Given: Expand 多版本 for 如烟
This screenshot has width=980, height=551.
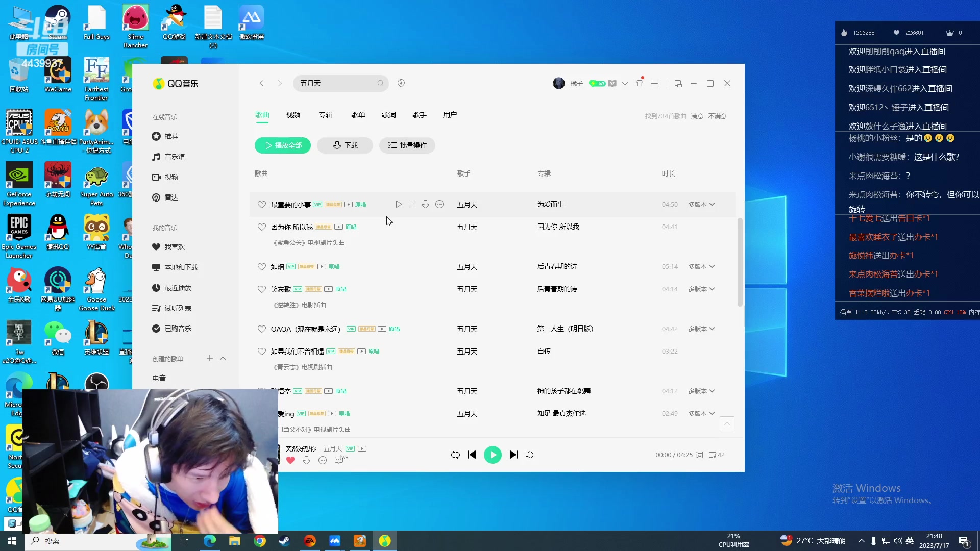Looking at the screenshot, I should point(701,266).
